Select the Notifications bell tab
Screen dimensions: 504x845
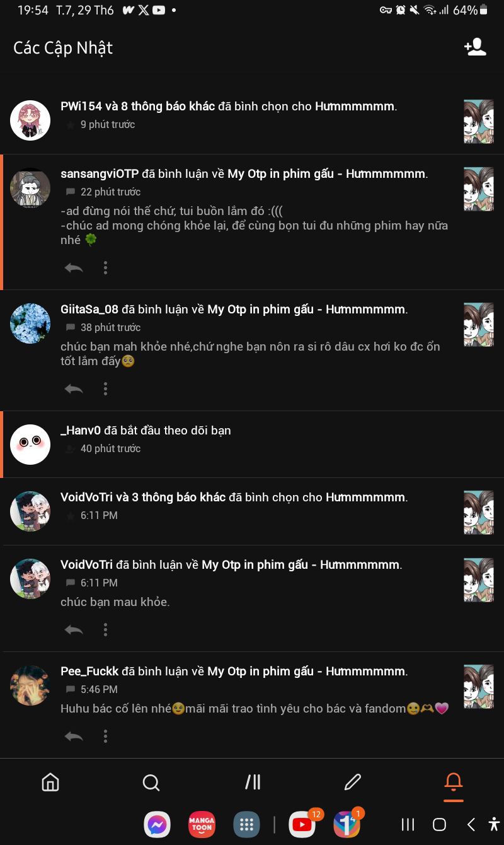coord(454,783)
